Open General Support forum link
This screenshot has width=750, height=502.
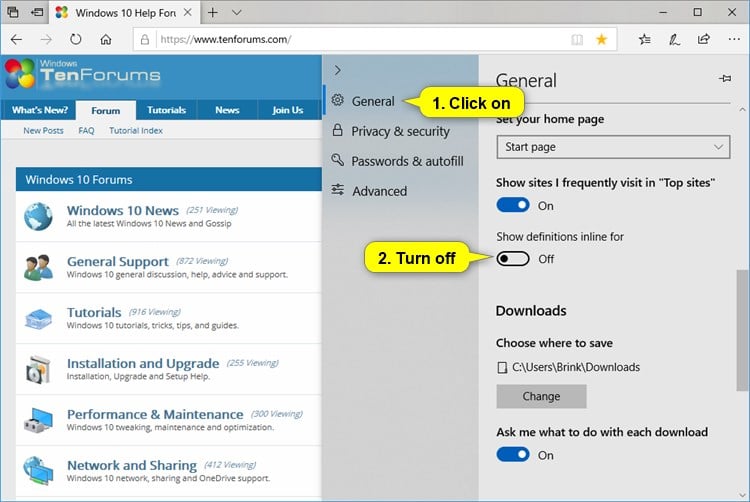[x=118, y=262]
